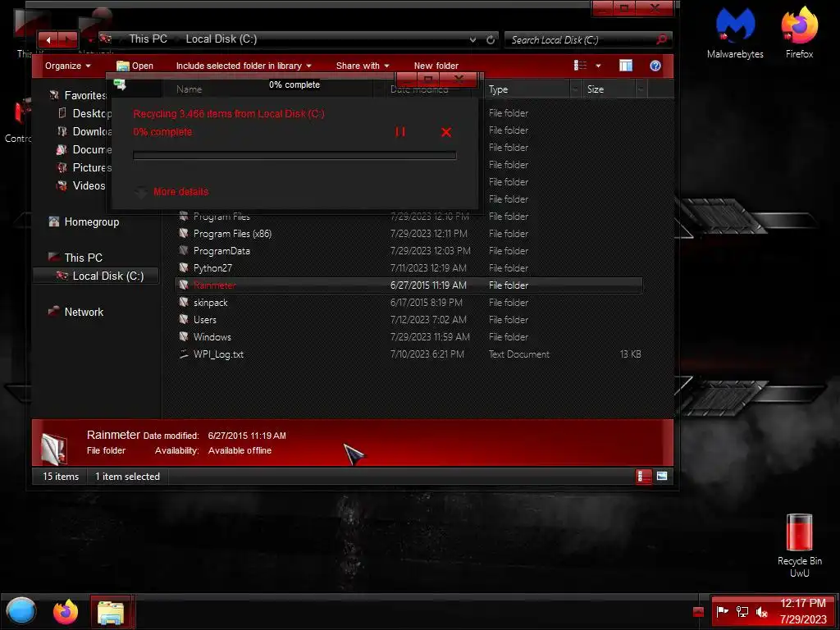840x630 pixels.
Task: Open Videos in navigation pane
Action: pos(81,186)
